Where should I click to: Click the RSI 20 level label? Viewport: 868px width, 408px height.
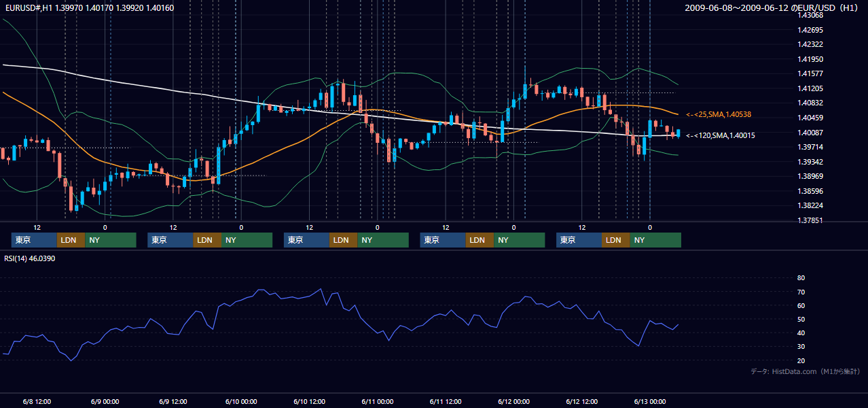(801, 360)
